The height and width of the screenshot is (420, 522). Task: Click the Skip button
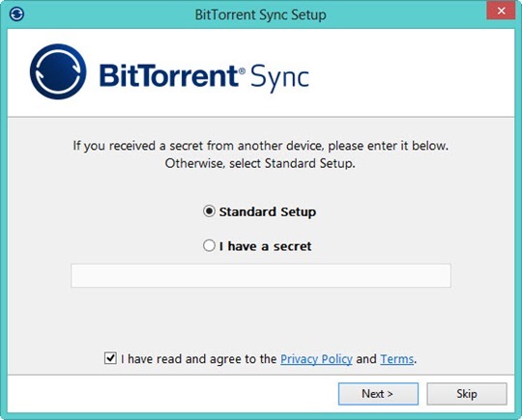[467, 394]
